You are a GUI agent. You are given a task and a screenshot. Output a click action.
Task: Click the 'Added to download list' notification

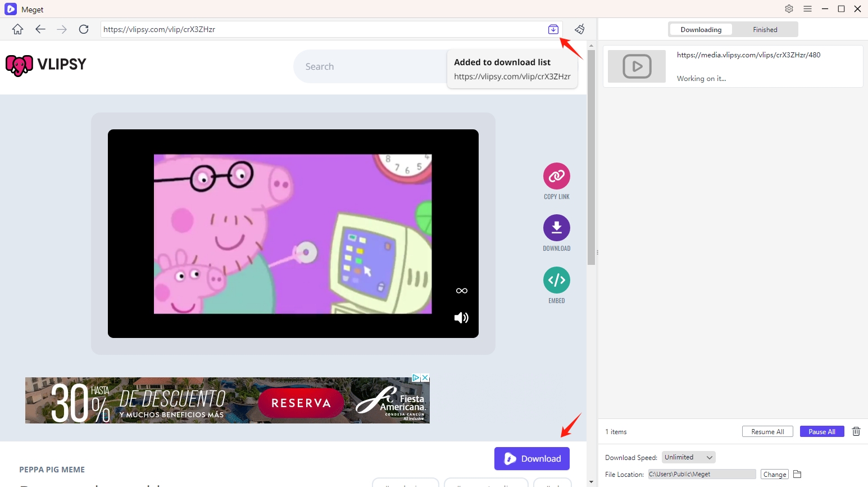point(512,69)
